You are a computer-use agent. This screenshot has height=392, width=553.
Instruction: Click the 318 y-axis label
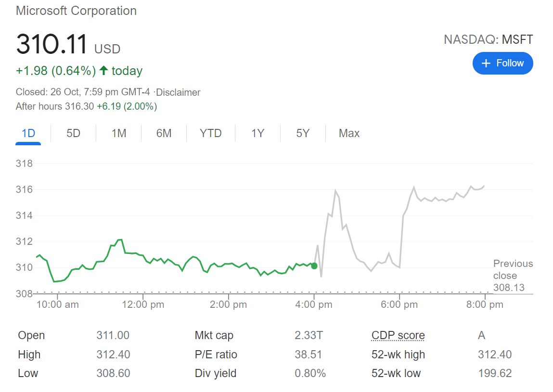24,163
